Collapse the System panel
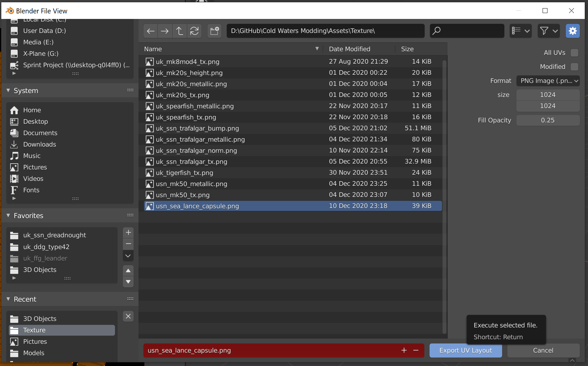 8,90
